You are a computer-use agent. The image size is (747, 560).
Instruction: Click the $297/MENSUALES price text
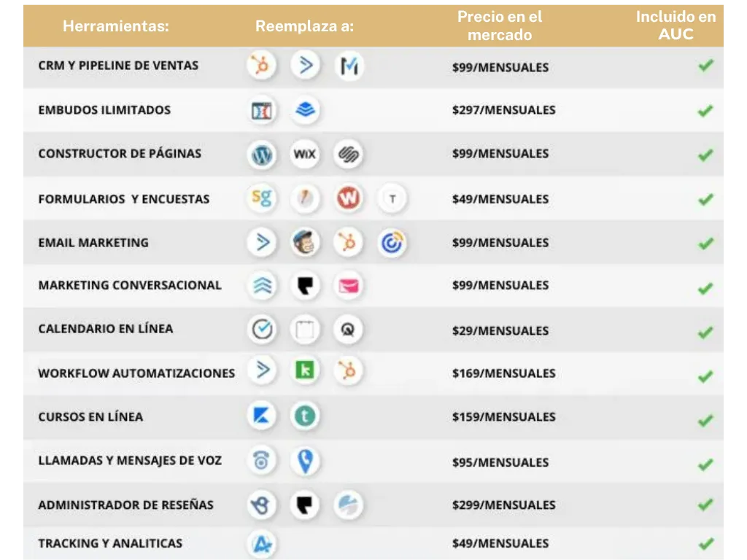click(x=503, y=110)
